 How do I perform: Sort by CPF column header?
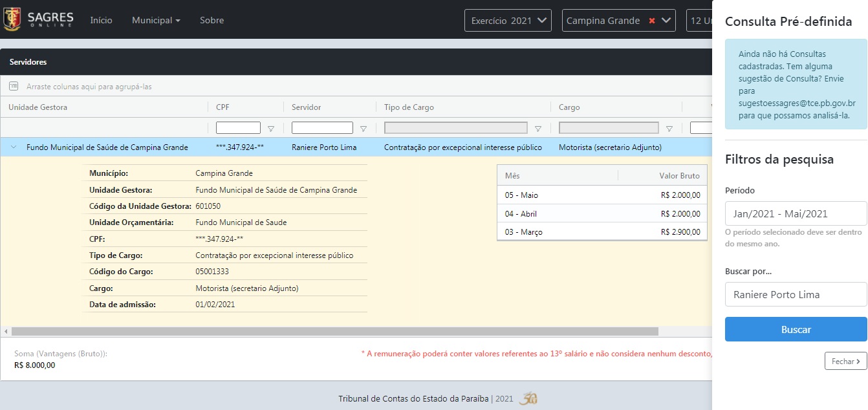(222, 107)
